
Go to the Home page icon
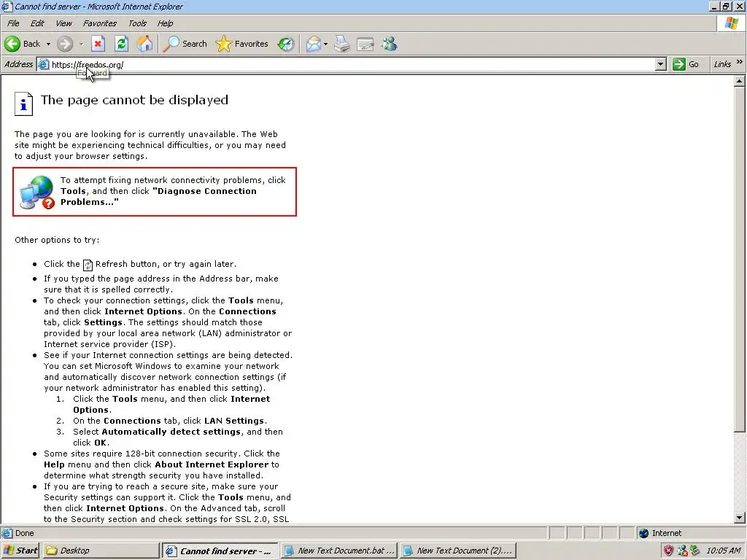click(x=145, y=44)
